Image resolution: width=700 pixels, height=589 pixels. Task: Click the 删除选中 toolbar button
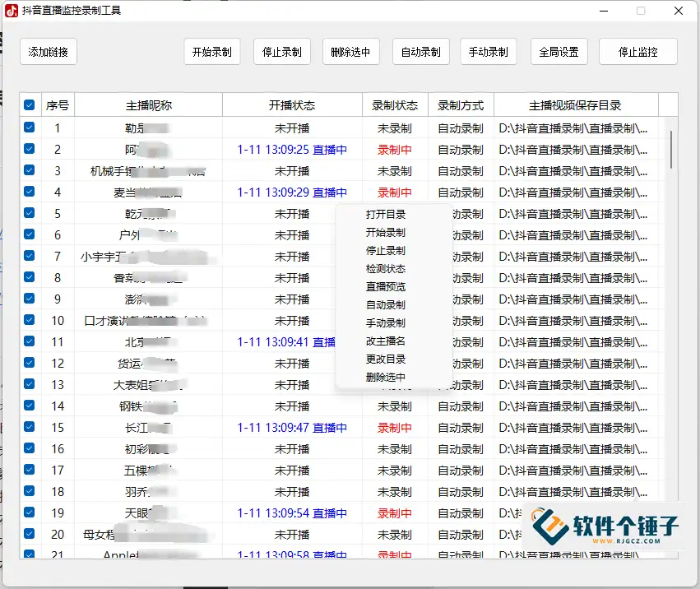point(351,52)
